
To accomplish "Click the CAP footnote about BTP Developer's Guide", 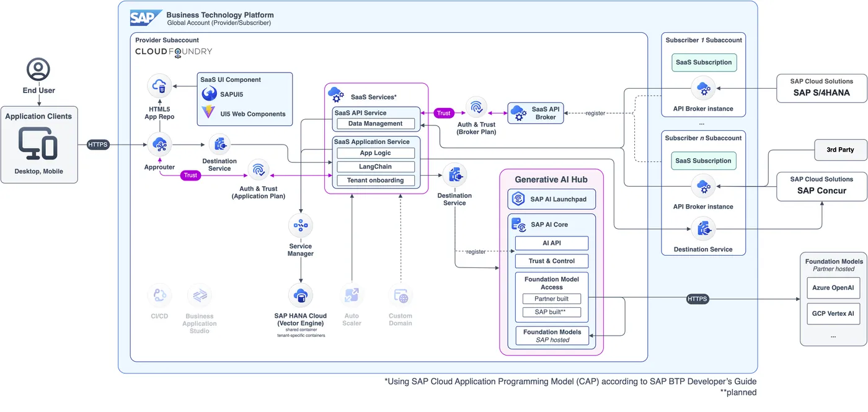I will [570, 382].
